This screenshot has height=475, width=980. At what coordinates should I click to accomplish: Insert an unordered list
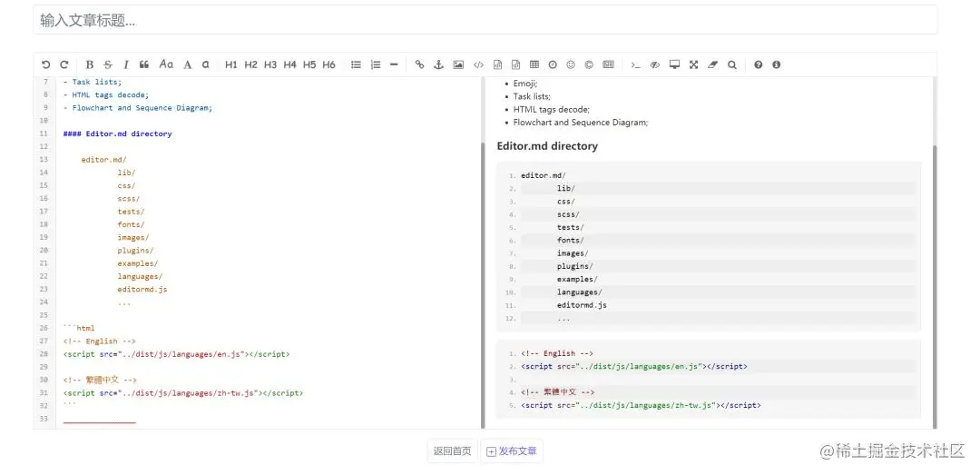click(x=357, y=64)
